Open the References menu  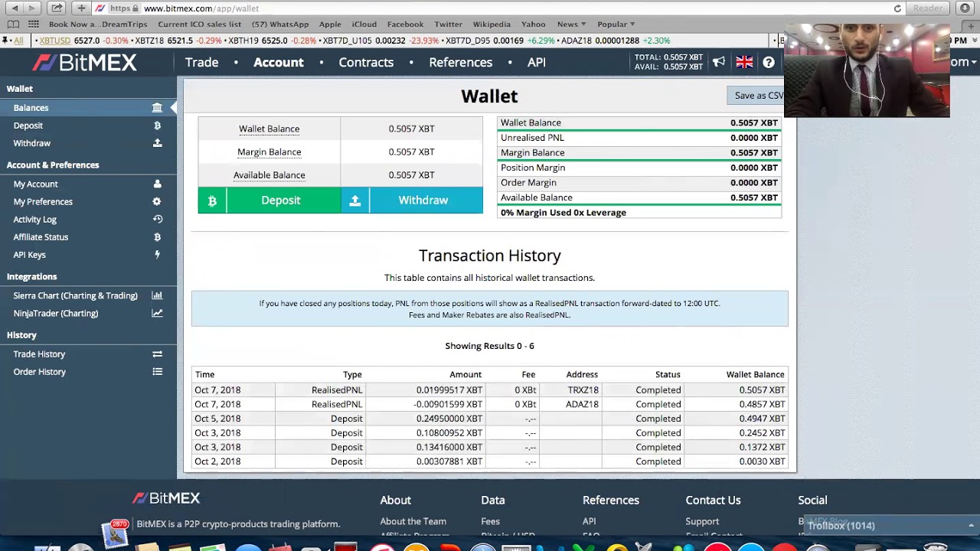pyautogui.click(x=460, y=62)
